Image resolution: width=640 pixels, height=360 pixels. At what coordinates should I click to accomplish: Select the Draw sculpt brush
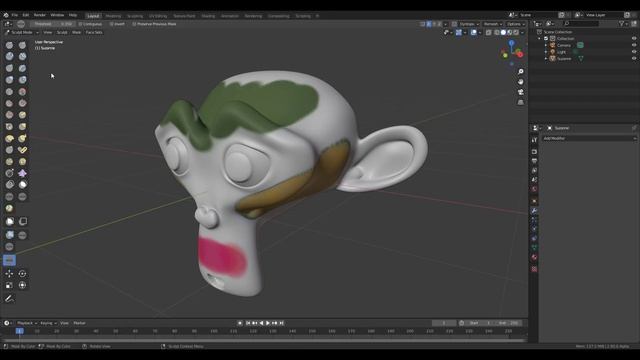(x=9, y=45)
